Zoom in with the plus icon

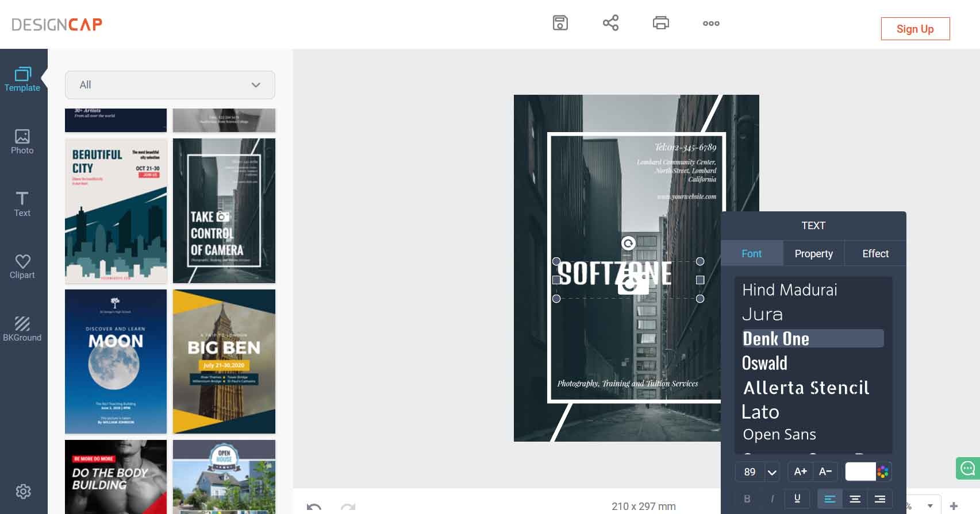tap(954, 506)
